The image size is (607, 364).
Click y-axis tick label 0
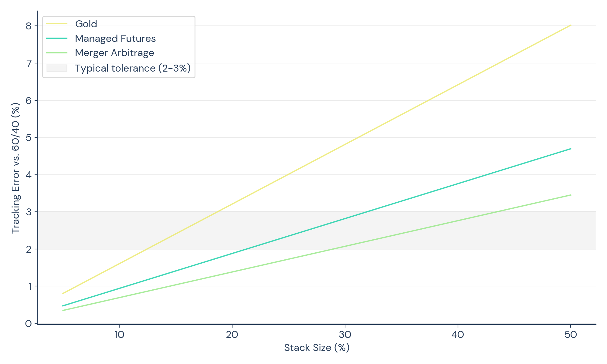pos(29,324)
